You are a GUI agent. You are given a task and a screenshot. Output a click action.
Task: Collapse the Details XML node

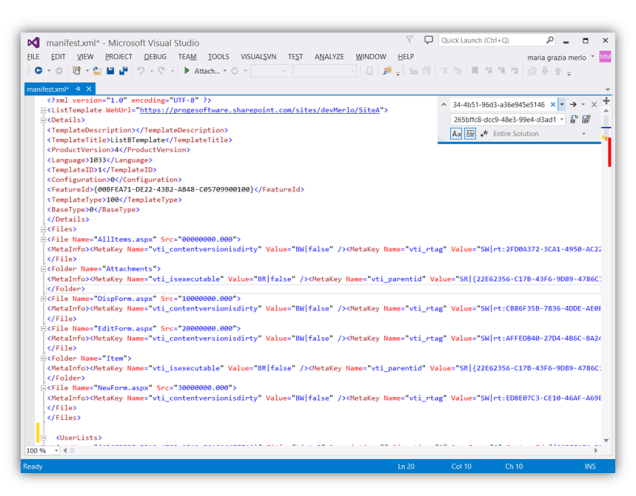(43, 120)
